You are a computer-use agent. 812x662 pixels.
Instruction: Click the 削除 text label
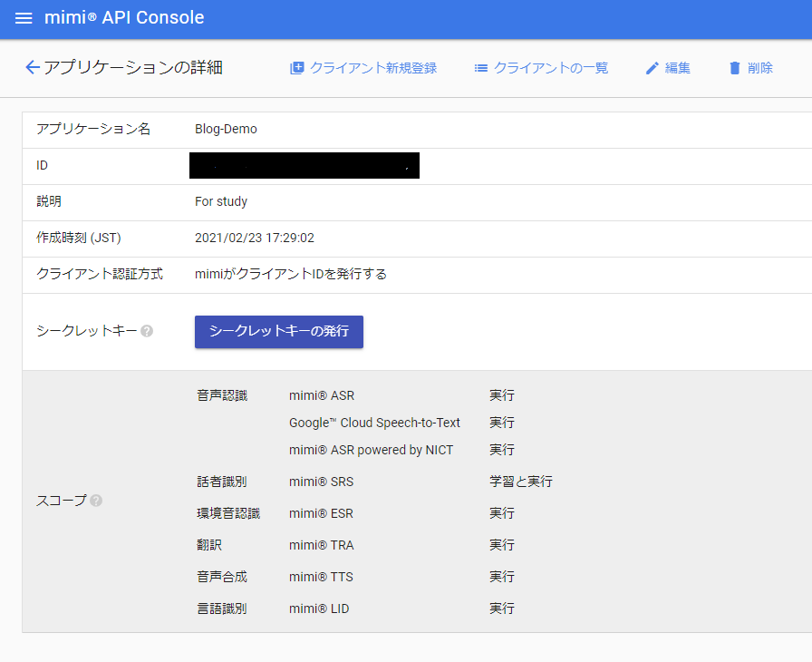761,67
